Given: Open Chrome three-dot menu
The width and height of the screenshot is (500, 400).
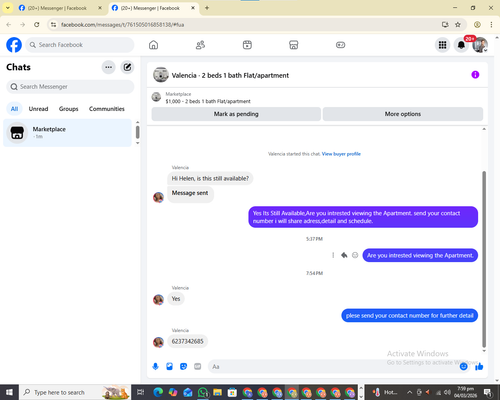Looking at the screenshot, I should (491, 25).
